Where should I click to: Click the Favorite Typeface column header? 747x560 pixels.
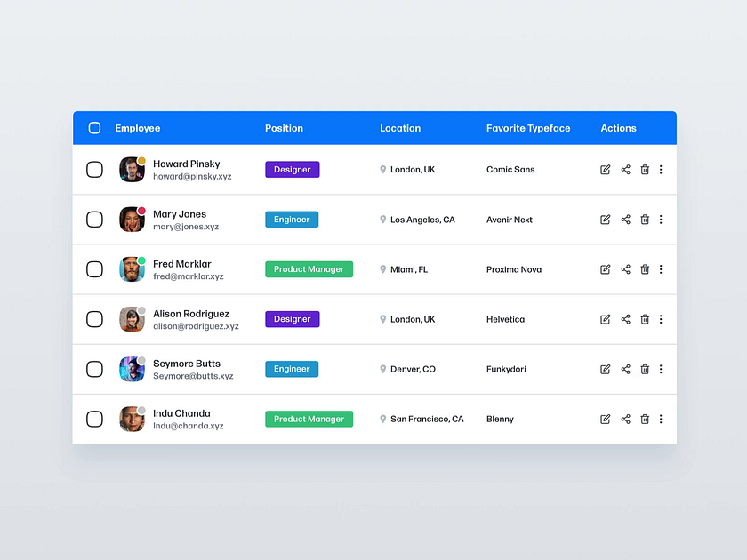528,127
